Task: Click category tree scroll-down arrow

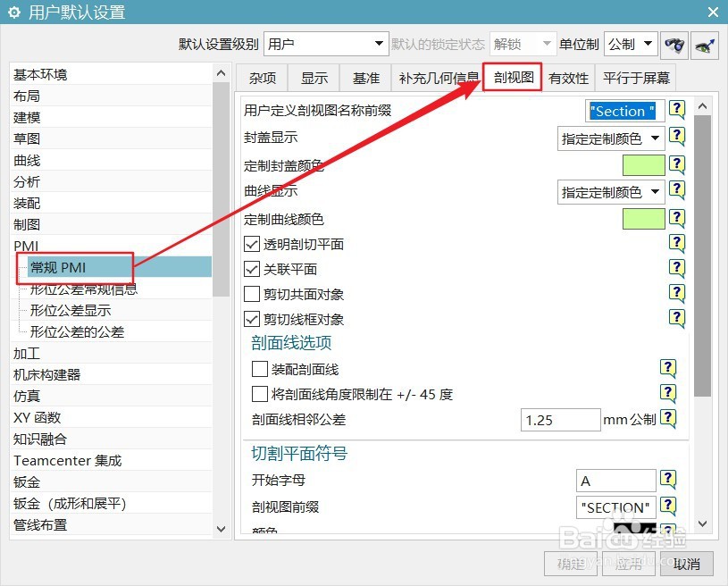Action: click(221, 530)
